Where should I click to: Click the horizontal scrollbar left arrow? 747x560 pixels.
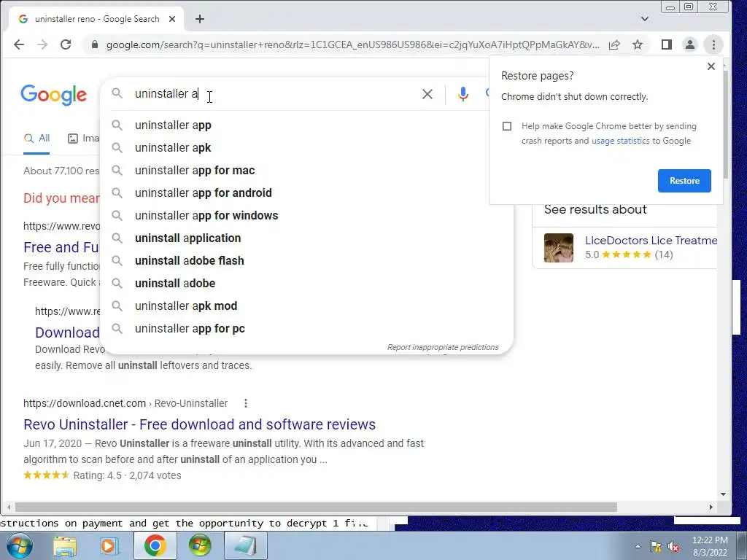[x=9, y=507]
